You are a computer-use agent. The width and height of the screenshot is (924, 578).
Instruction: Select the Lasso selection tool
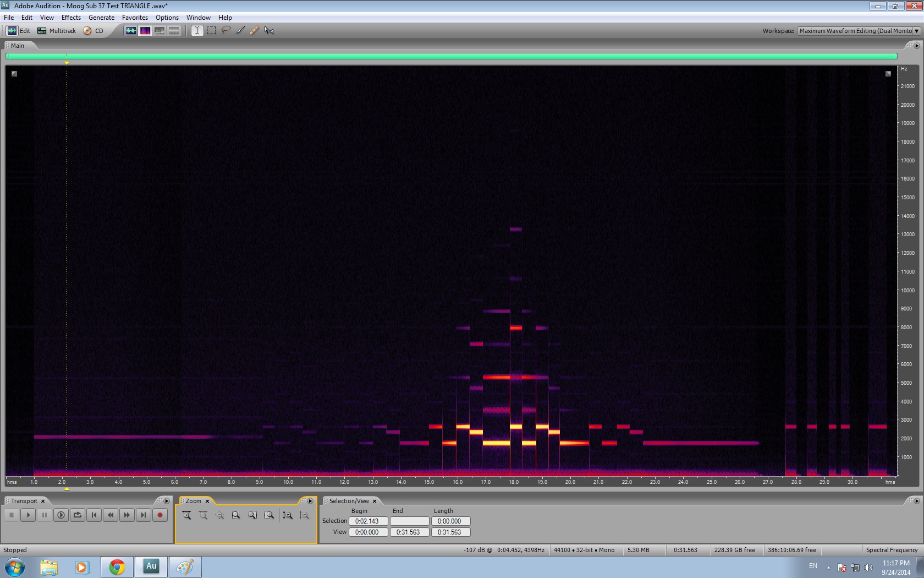coord(226,30)
